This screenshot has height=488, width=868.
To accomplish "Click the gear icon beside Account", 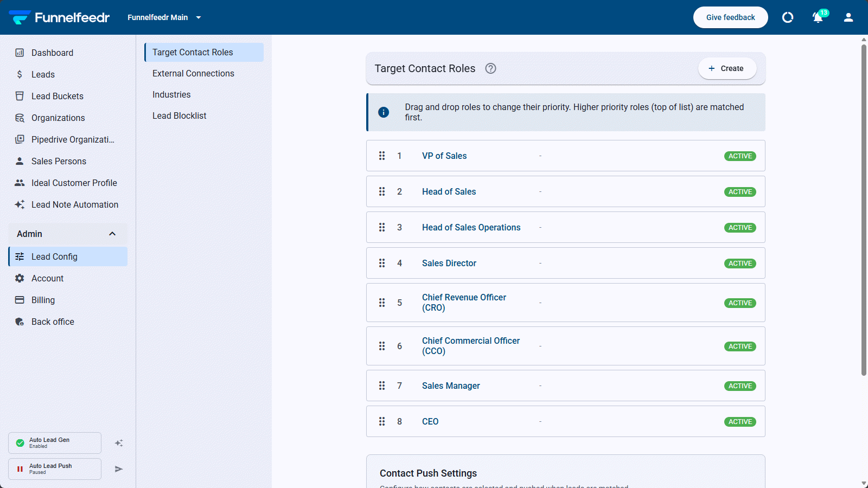I will tap(20, 278).
